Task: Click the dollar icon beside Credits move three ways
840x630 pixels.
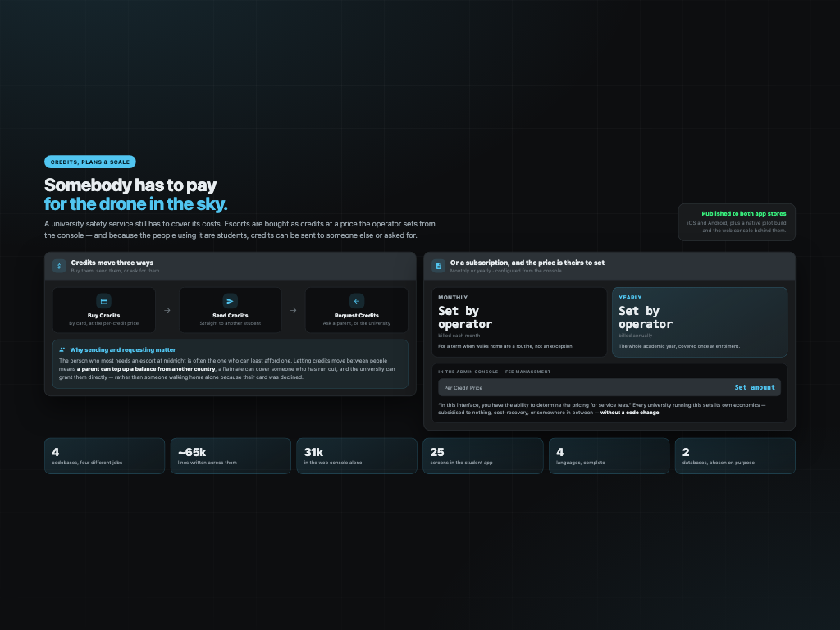Action: (59, 266)
